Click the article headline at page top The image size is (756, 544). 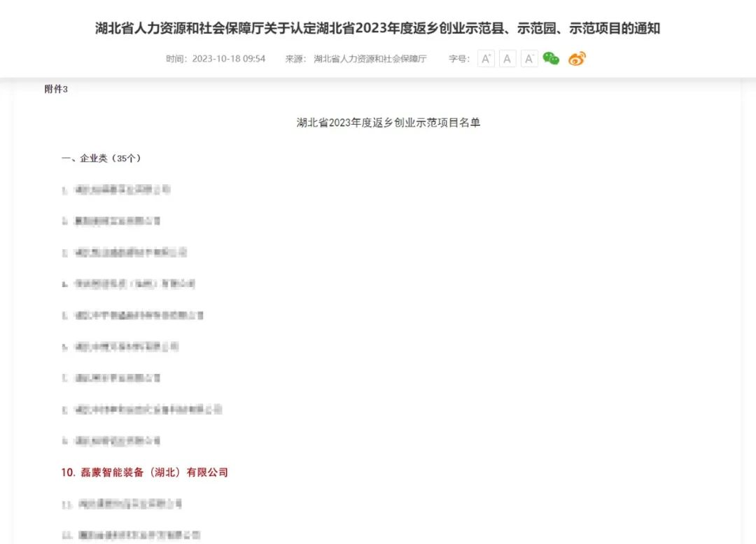click(377, 29)
